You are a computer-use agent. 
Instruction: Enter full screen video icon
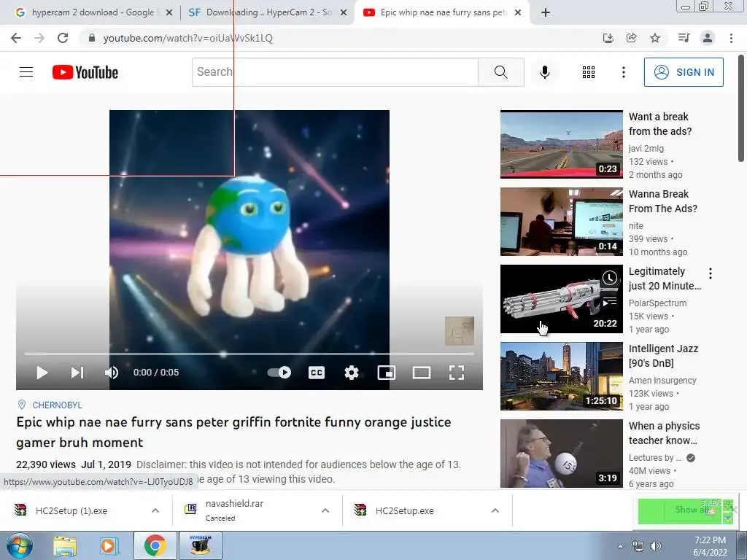(457, 373)
